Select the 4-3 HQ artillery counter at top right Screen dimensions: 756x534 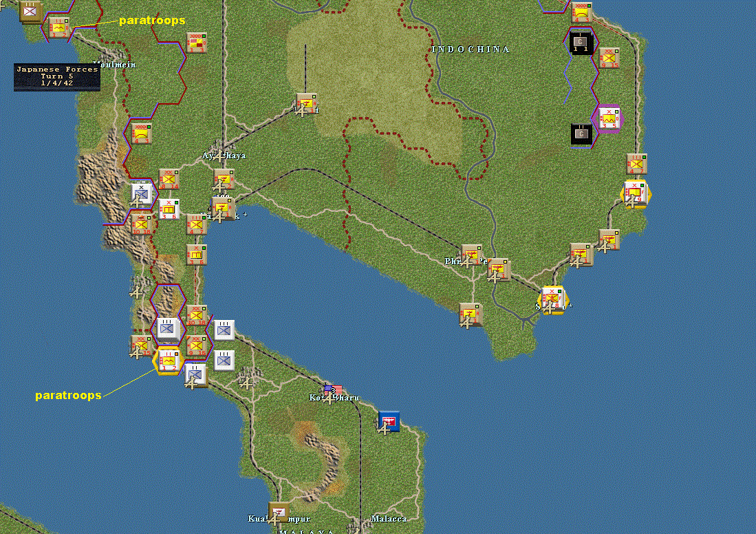click(581, 12)
